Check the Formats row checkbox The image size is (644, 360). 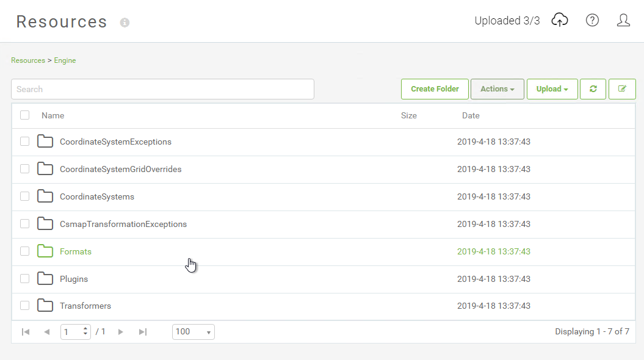[24, 251]
